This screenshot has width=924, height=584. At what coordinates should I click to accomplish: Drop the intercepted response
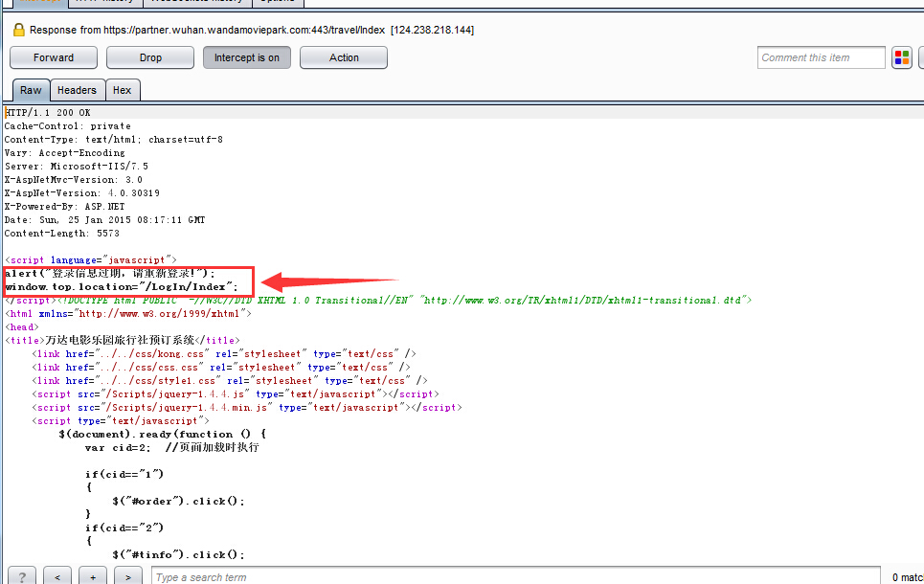pos(150,57)
